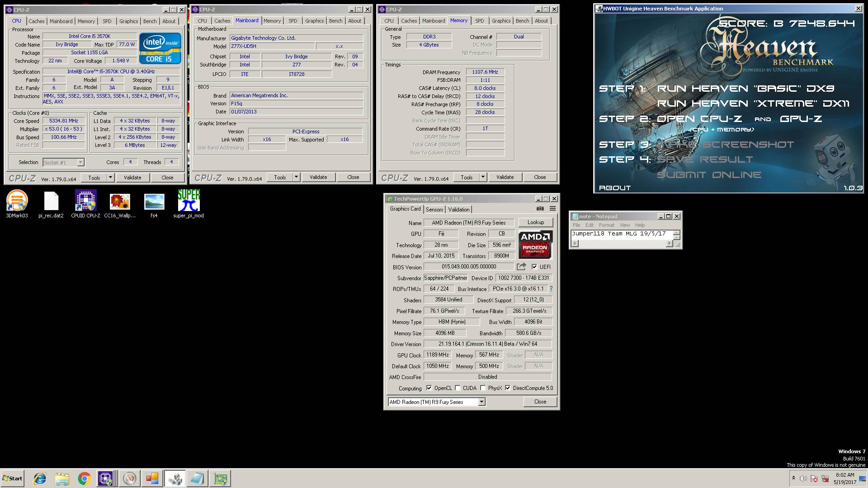Toggle the DirectCompute 5.0 checkbox
This screenshot has height=488, width=868.
[x=508, y=388]
